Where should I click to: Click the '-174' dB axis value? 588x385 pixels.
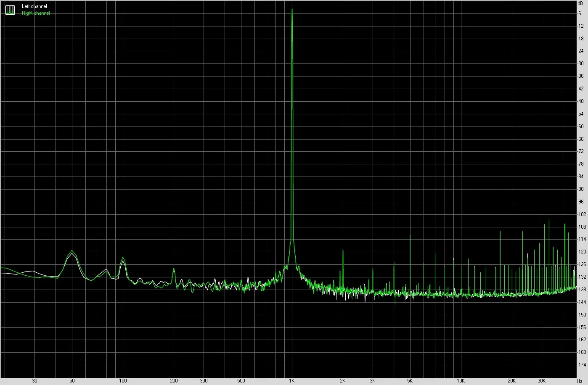click(582, 365)
